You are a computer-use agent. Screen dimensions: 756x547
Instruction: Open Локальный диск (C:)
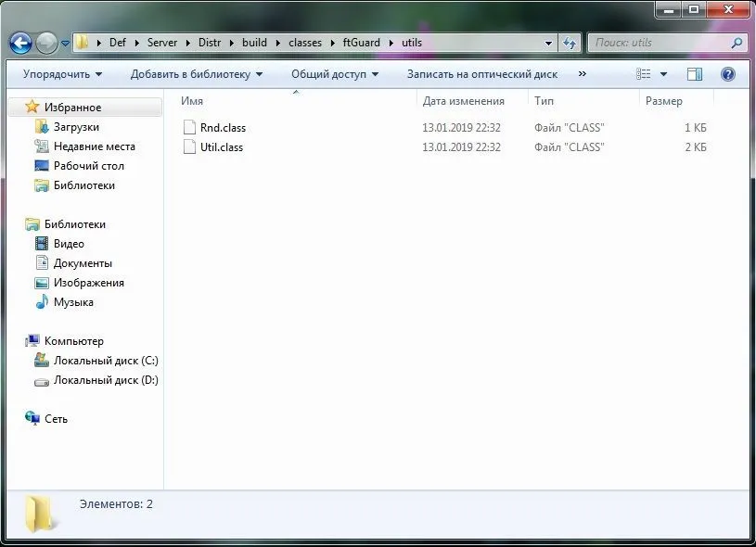click(106, 361)
